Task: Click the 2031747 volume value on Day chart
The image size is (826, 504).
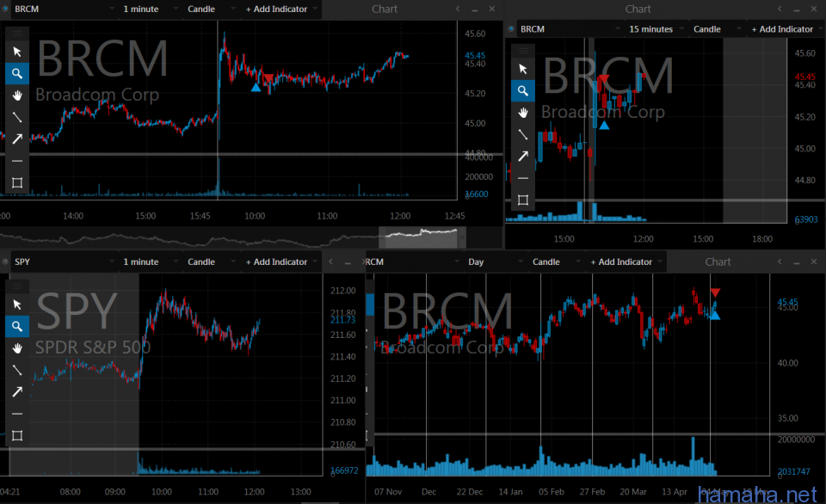Action: coord(793,471)
